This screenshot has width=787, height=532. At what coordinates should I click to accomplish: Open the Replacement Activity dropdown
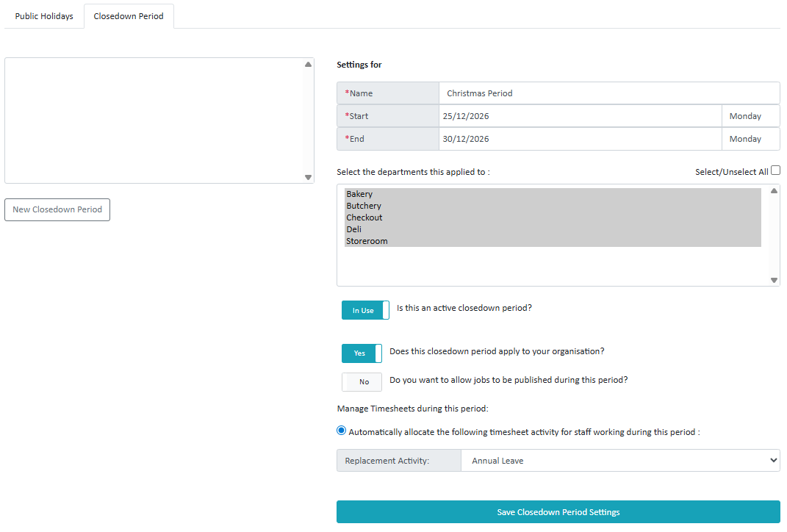(x=620, y=461)
